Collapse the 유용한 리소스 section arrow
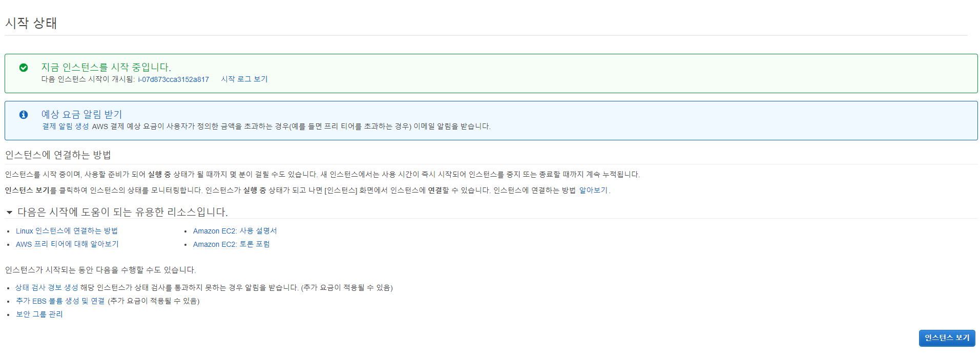 click(x=9, y=213)
